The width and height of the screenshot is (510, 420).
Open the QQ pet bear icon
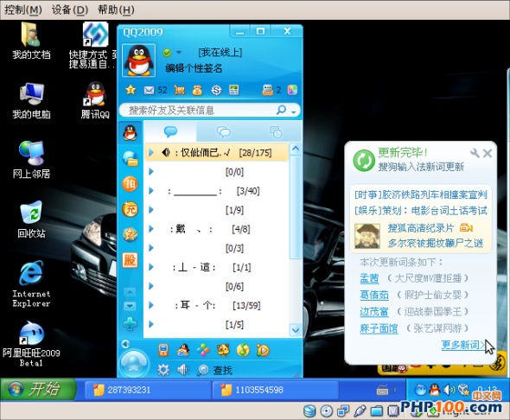tap(224, 350)
